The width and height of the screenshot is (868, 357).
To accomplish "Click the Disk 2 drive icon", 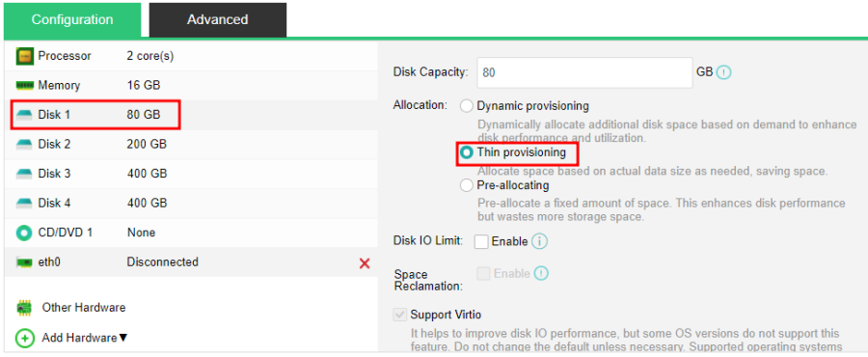I will point(24,145).
